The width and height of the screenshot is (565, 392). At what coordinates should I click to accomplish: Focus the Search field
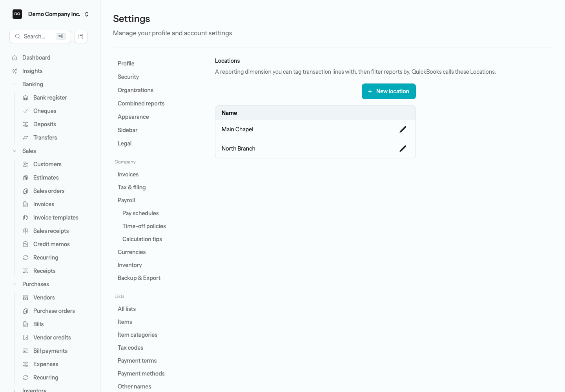40,36
